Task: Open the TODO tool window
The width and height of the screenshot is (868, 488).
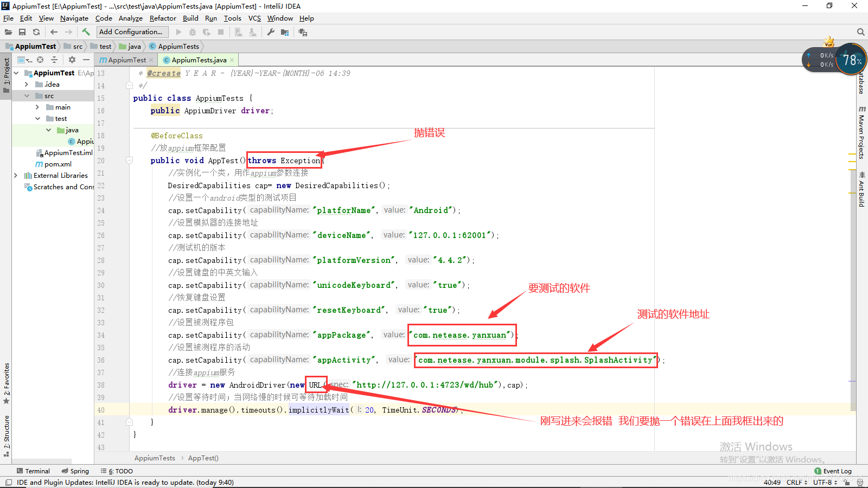Action: (x=117, y=471)
